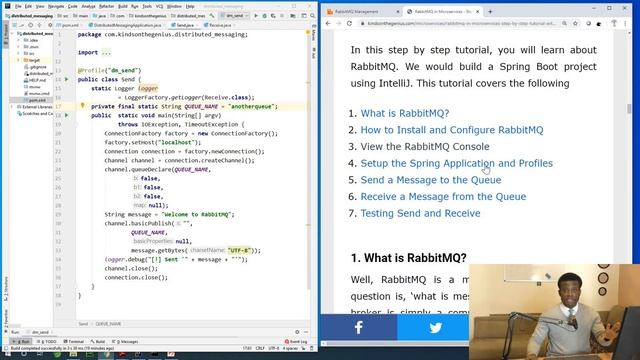The image size is (640, 360).
Task: Click the Run with Coverage icon
Action: [x=273, y=16]
